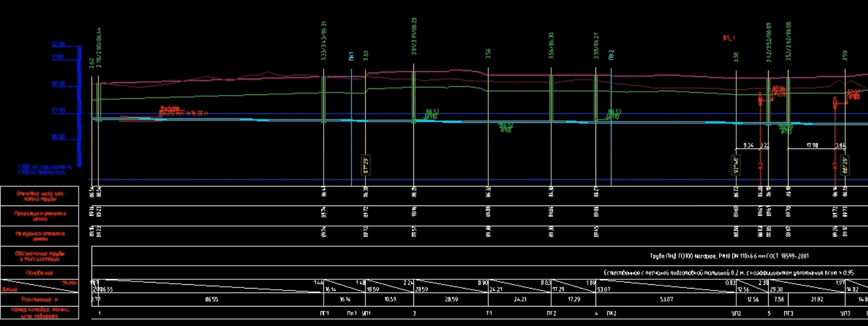The image size is (868, 326).
Task: Select the ПК2 vertical picket label at top
Action: point(611,55)
